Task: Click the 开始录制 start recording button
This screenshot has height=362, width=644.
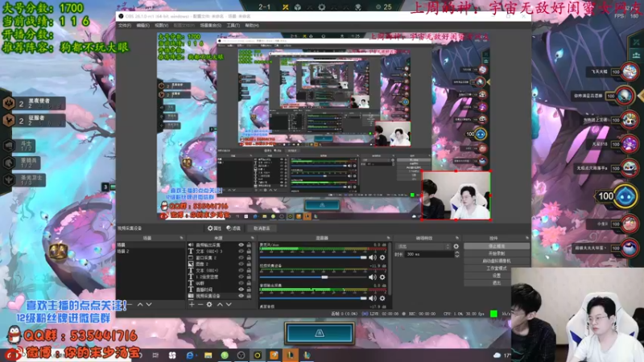Action: point(497,253)
